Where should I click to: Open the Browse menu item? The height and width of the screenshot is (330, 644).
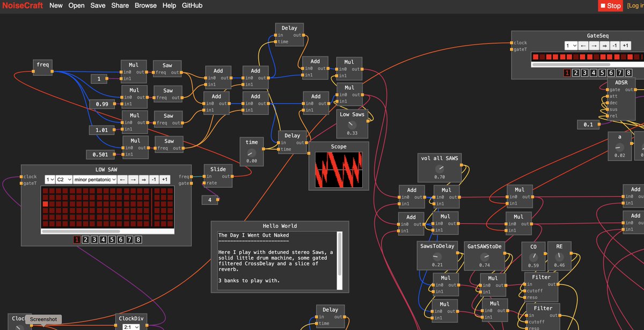click(x=145, y=5)
